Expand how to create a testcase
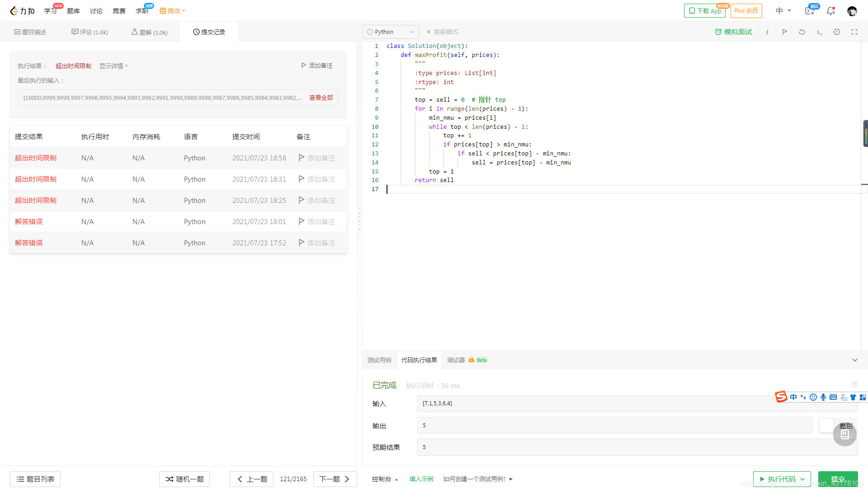 [x=478, y=479]
